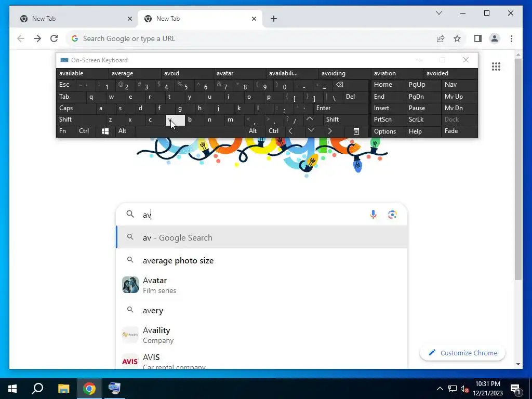Select the 'avery' search suggestion
Image resolution: width=532 pixels, height=399 pixels.
click(x=262, y=311)
